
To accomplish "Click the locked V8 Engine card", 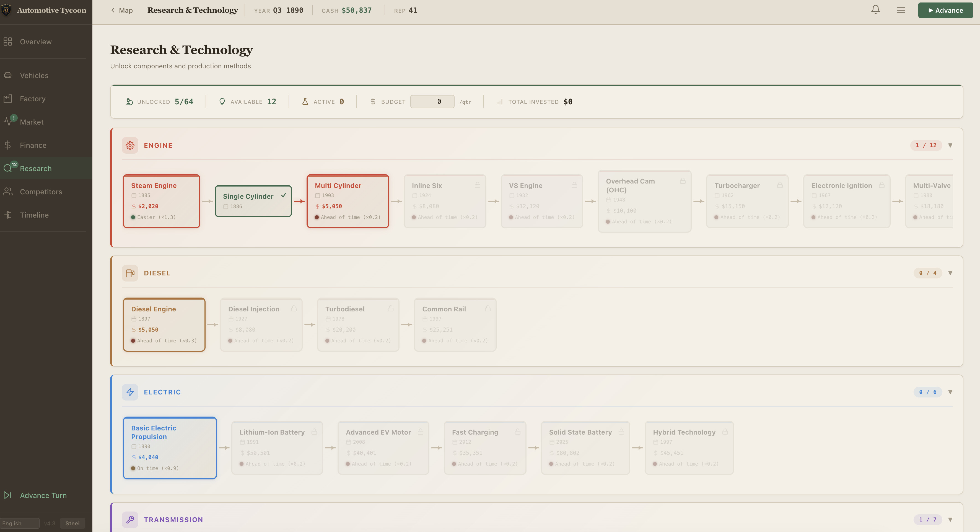I will [542, 201].
